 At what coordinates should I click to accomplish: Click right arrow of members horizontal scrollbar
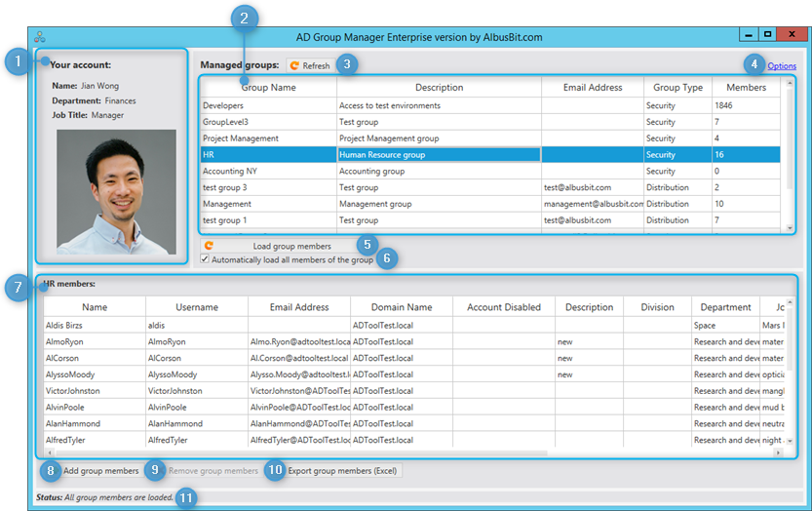pyautogui.click(x=778, y=452)
